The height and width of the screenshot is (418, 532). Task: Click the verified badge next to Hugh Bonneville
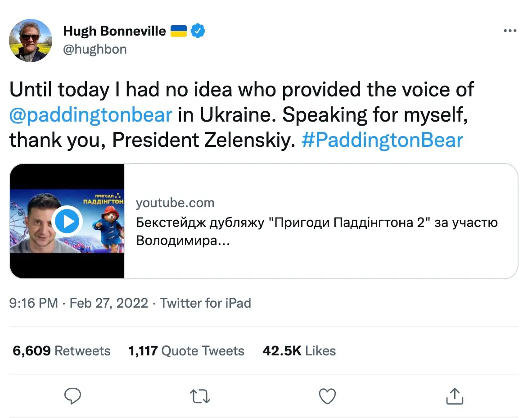coord(197,31)
